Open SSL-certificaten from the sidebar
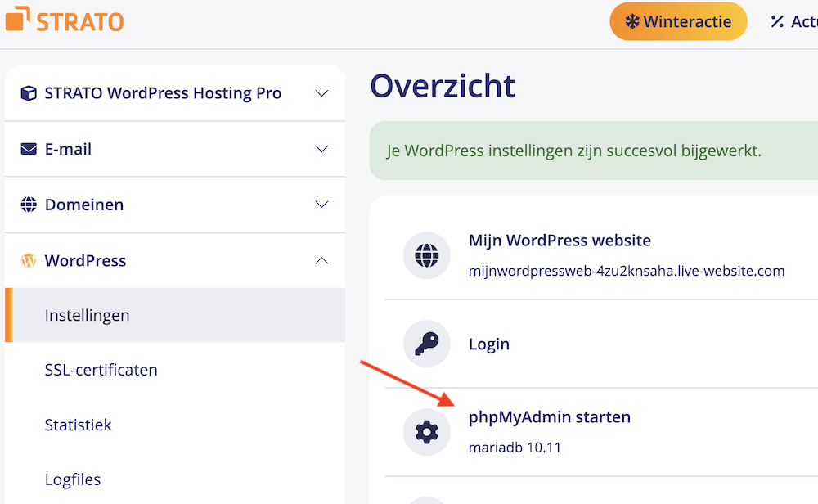Viewport: 818px width, 504px height. pyautogui.click(x=101, y=370)
